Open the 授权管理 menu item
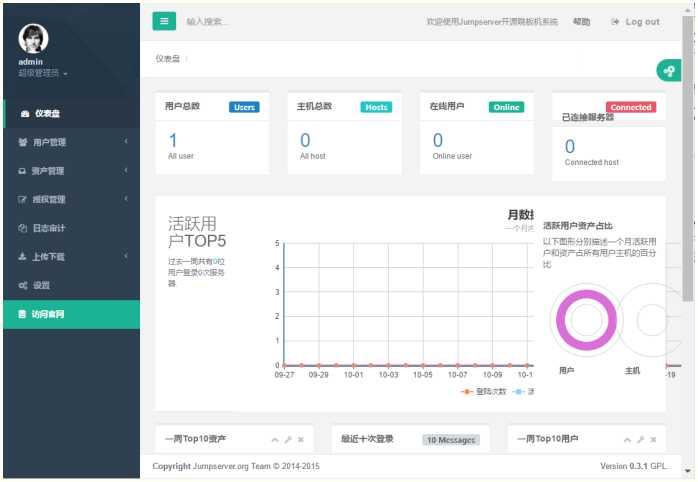698x482 pixels. (x=71, y=199)
